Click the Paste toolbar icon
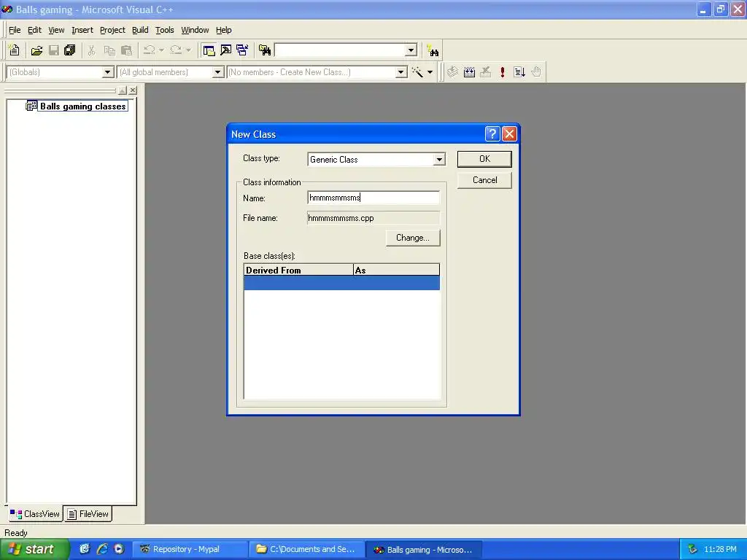The width and height of the screenshot is (747, 560). coord(126,50)
